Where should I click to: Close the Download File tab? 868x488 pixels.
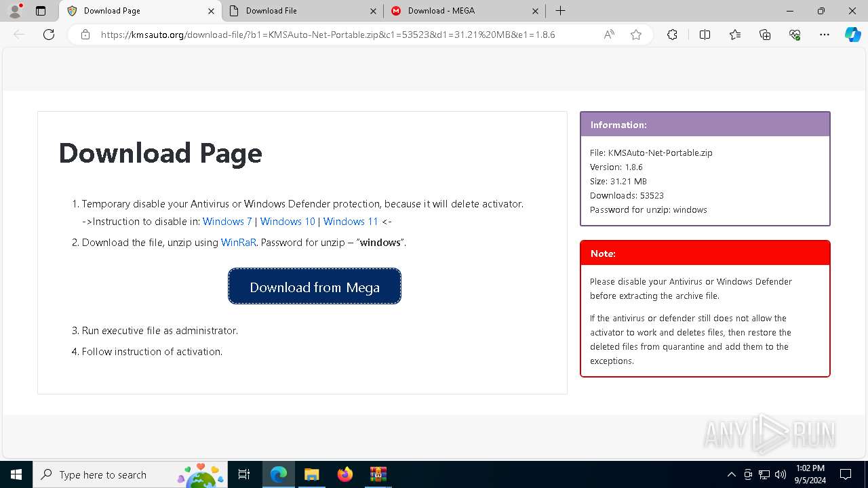[x=374, y=11]
